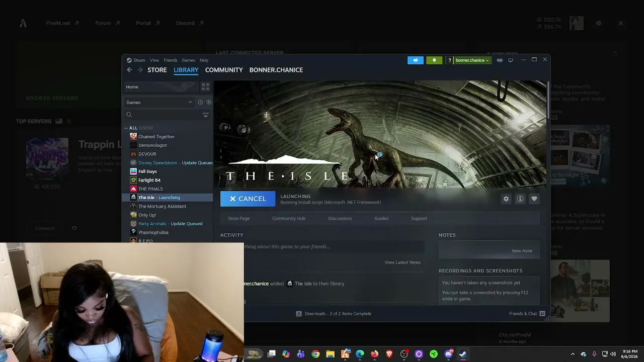Filter library by ready to play
The image size is (644, 362).
(x=209, y=102)
